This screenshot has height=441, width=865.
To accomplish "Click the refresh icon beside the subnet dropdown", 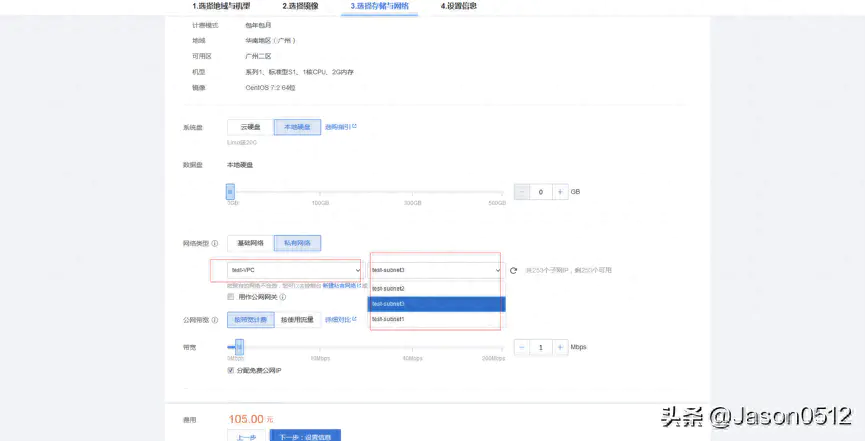I will pos(513,270).
